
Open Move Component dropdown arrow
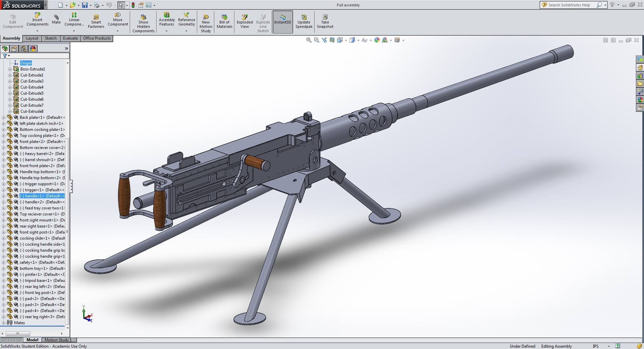(118, 31)
